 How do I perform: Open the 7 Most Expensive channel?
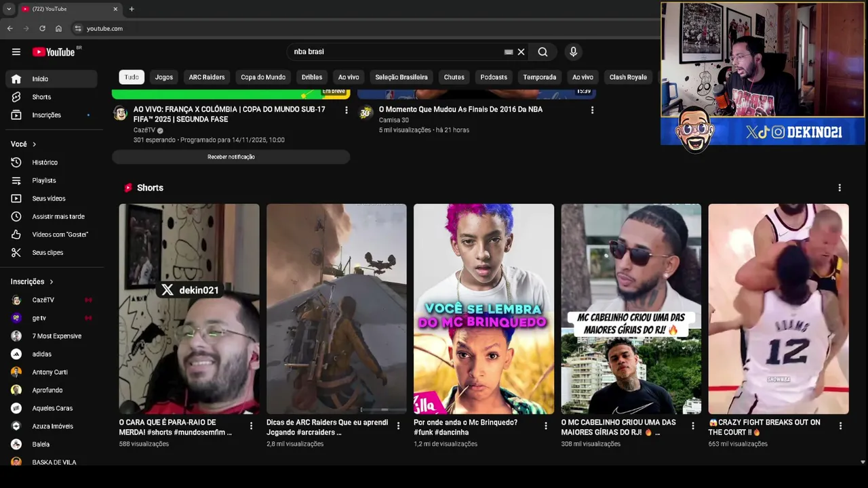pos(51,336)
